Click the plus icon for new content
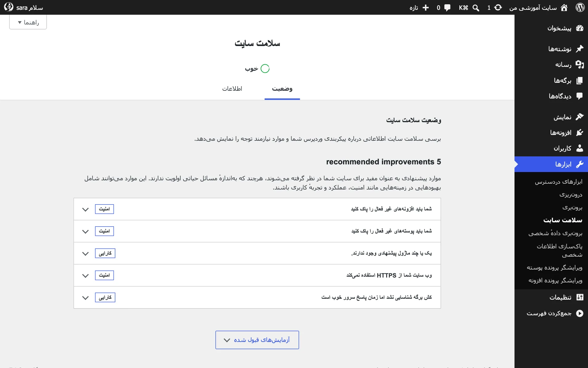Viewport: 588px width, 368px height. pos(426,8)
